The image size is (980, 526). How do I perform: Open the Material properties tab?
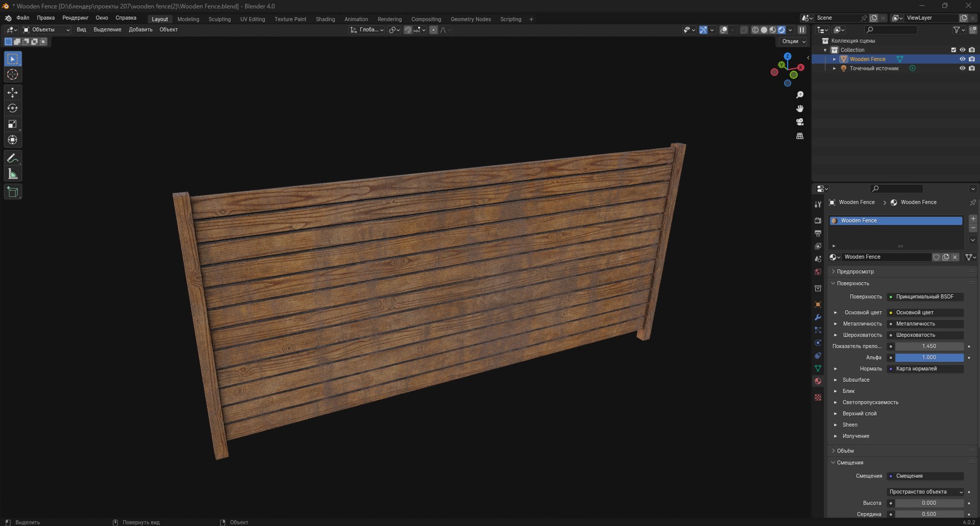[818, 381]
